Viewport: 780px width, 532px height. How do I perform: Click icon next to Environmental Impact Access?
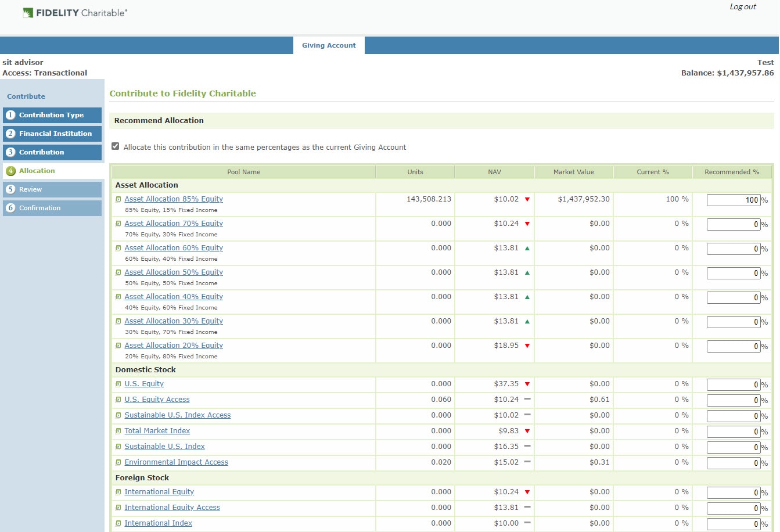click(118, 462)
